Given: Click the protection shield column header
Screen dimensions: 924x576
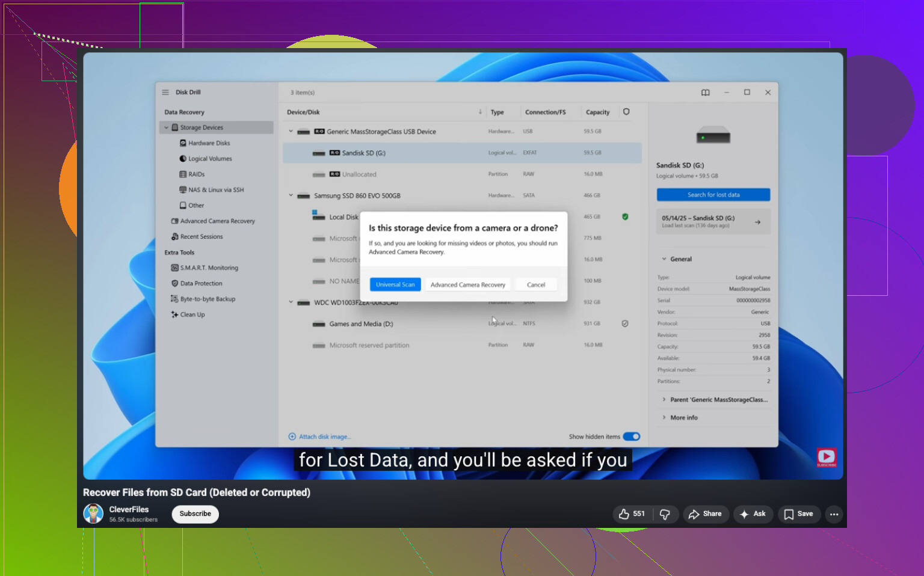Looking at the screenshot, I should (x=626, y=112).
